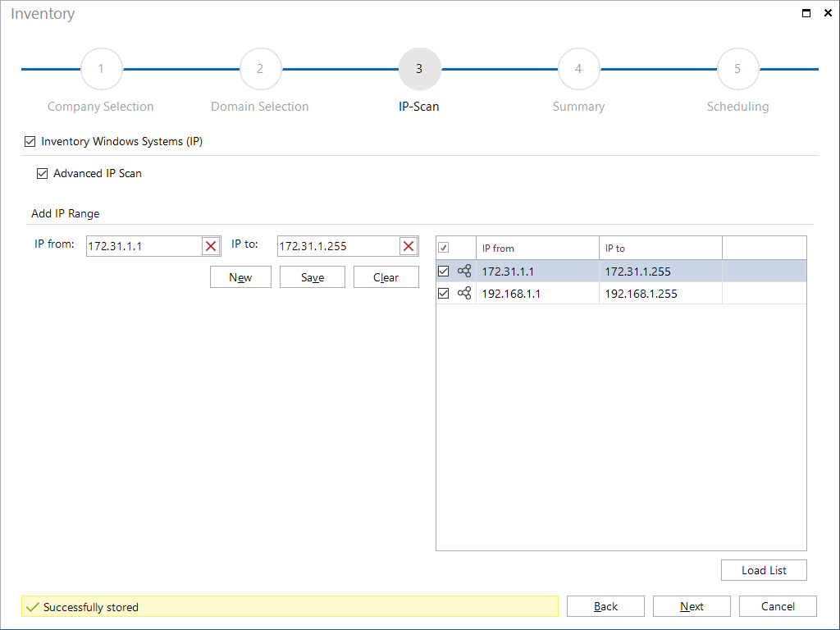Clear the IP to field with red X
This screenshot has height=630, width=840.
tap(409, 246)
